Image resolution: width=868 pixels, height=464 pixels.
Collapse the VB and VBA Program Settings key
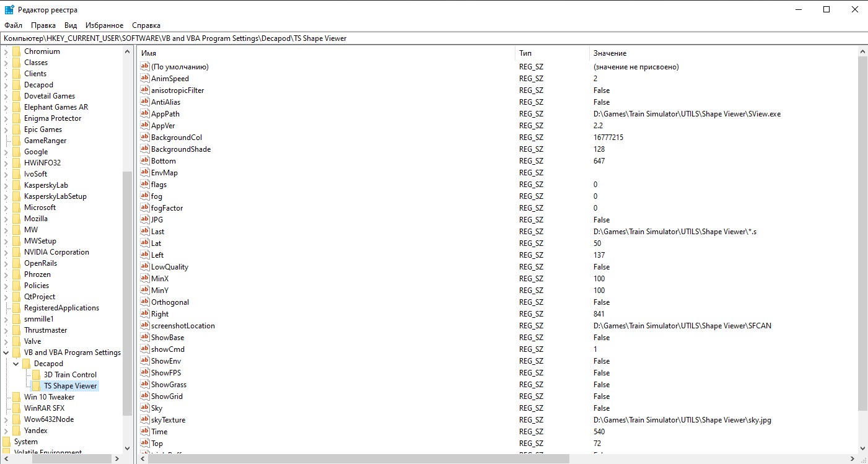(x=6, y=352)
